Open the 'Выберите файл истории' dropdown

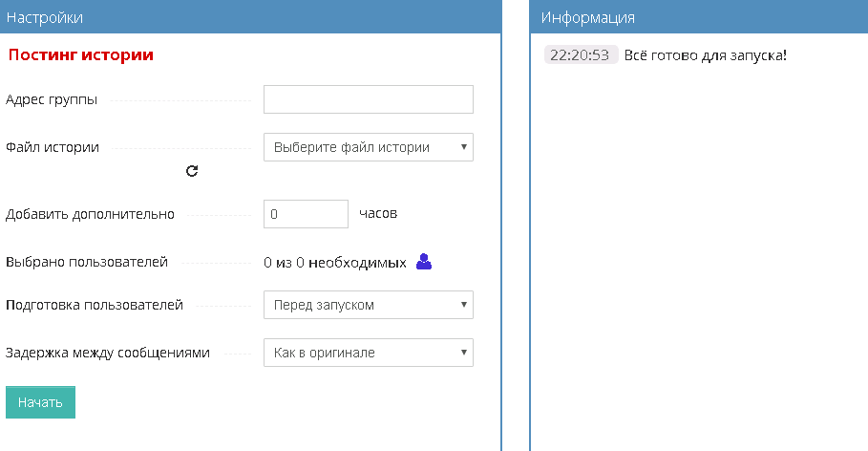coord(369,147)
